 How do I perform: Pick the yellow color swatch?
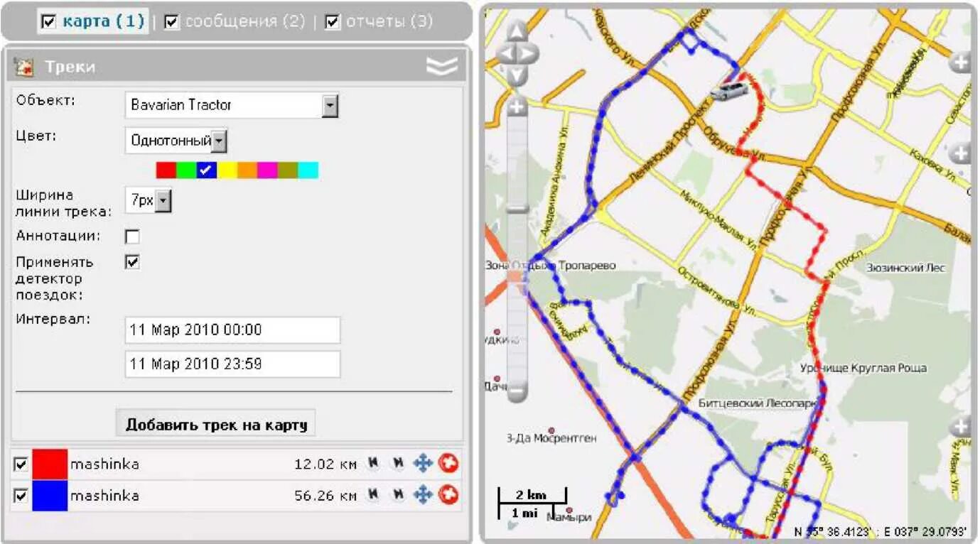click(227, 170)
